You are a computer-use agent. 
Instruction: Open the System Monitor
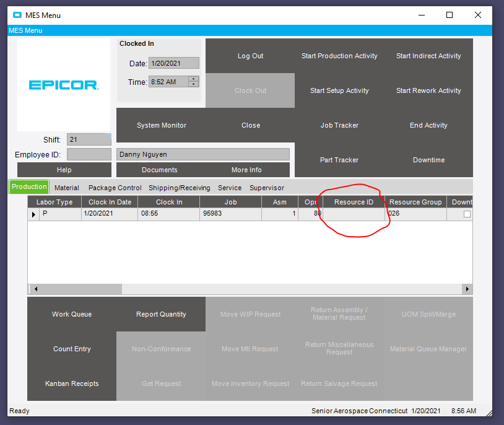pos(162,126)
